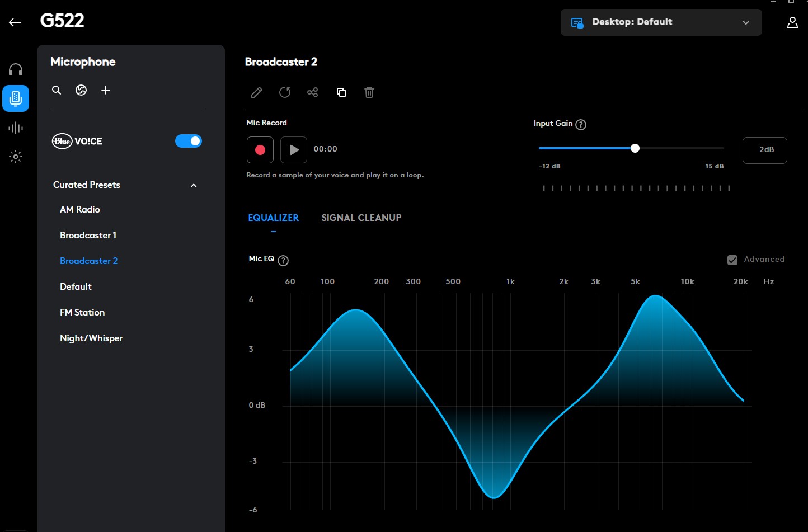Duplicate the Broadcaster 2 preset
The height and width of the screenshot is (532, 808).
click(x=341, y=92)
